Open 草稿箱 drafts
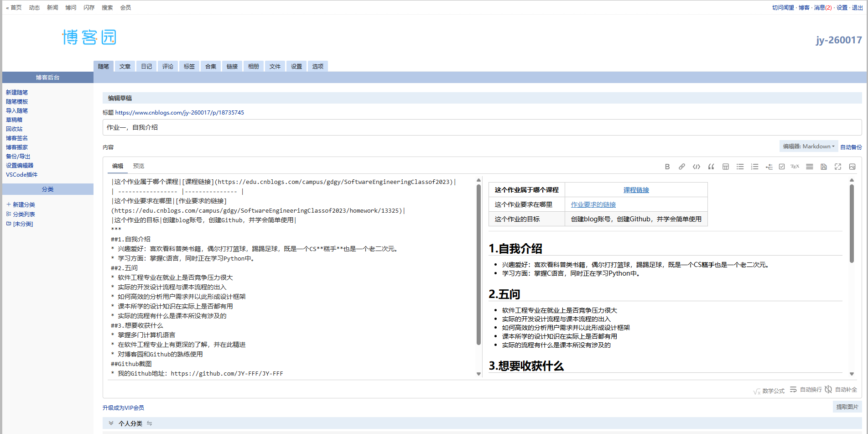Image resolution: width=868 pixels, height=434 pixels. pyautogui.click(x=14, y=120)
